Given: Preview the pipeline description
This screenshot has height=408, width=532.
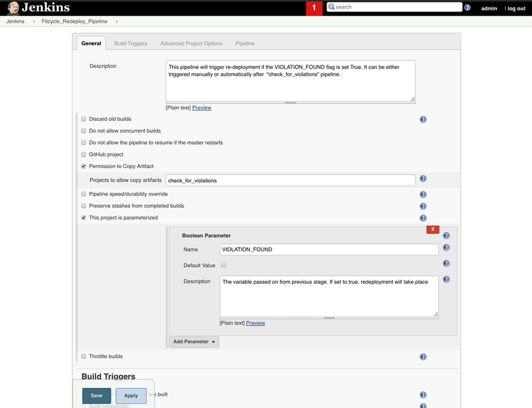Looking at the screenshot, I should click(202, 108).
